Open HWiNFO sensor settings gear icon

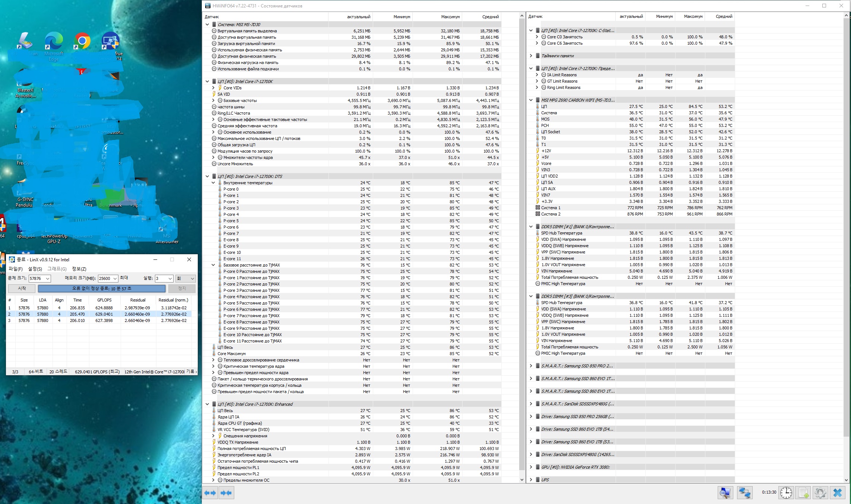(x=820, y=493)
